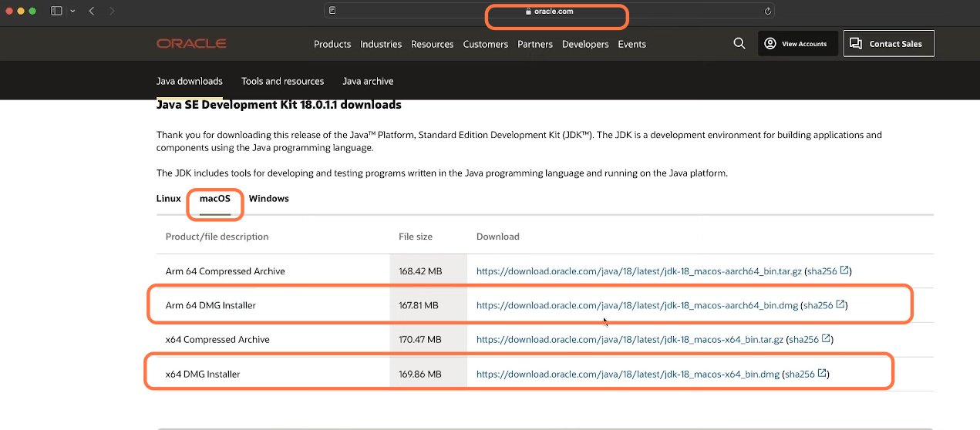The height and width of the screenshot is (430, 980).
Task: Switch to the Linux tab
Action: 169,199
